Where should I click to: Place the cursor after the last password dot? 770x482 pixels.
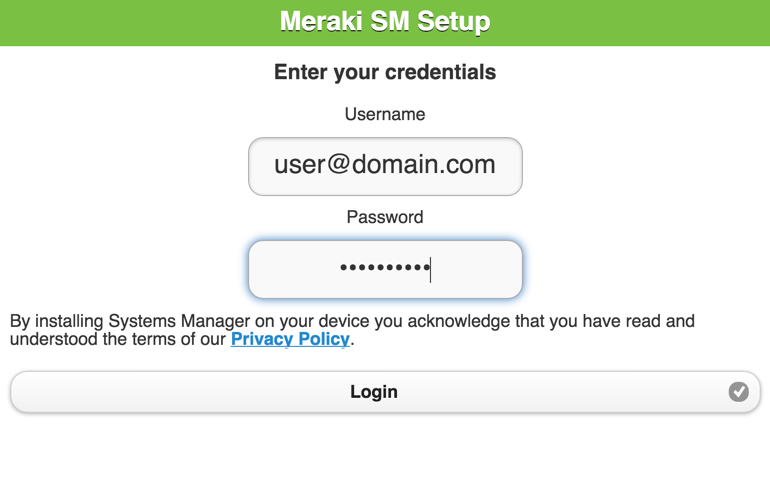click(431, 268)
